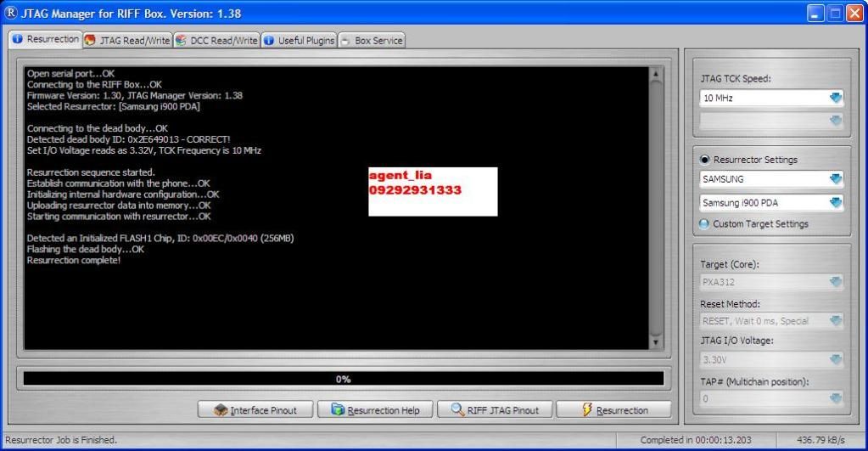Open the SAMSUNG manufacturer dropdown
868x451 pixels.
771,179
